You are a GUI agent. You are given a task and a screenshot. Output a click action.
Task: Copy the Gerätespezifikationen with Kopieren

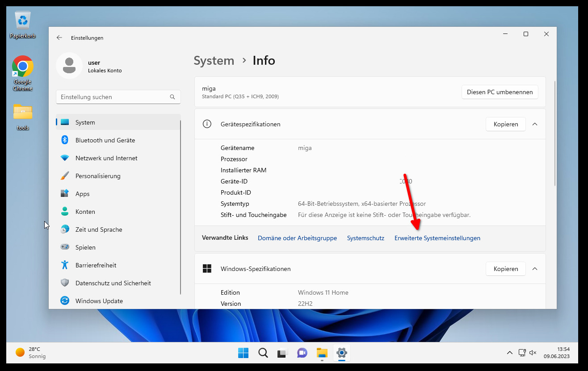pos(506,124)
